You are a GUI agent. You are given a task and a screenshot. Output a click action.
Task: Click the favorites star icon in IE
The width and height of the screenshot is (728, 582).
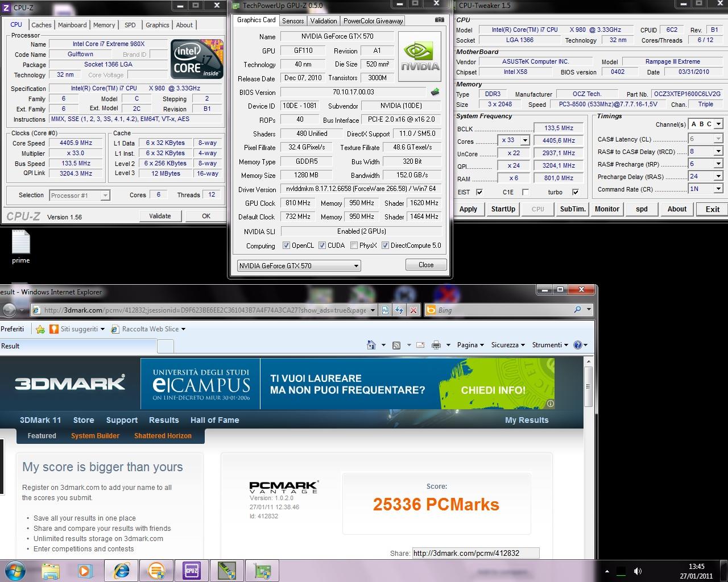pyautogui.click(x=40, y=329)
